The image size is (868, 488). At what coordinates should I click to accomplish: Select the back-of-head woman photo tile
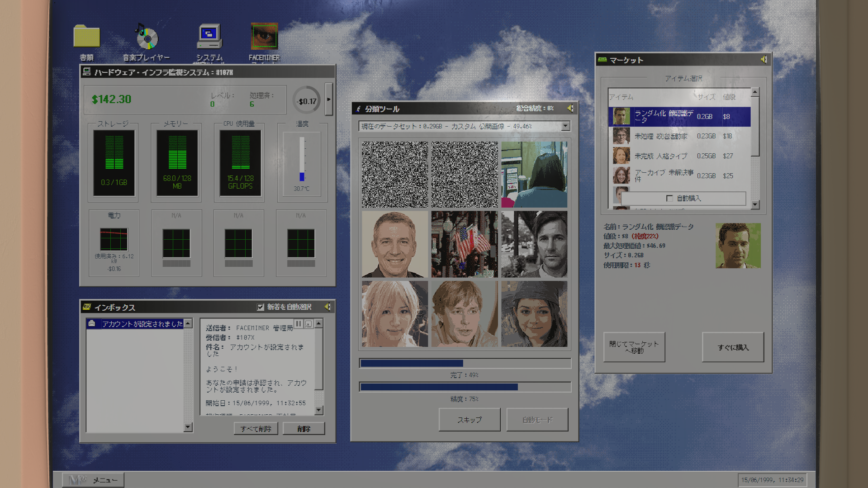534,175
